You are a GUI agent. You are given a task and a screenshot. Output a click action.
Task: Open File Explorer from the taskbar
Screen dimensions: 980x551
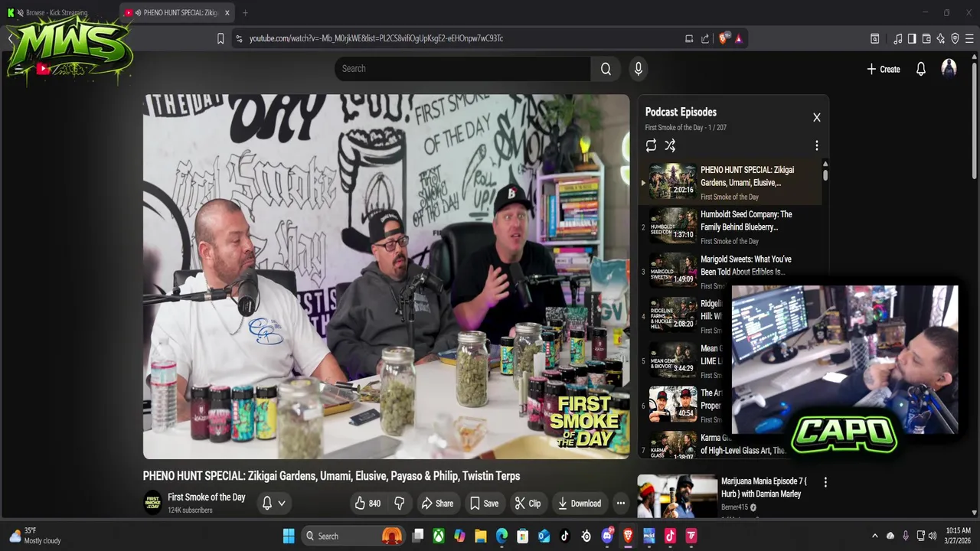[480, 536]
